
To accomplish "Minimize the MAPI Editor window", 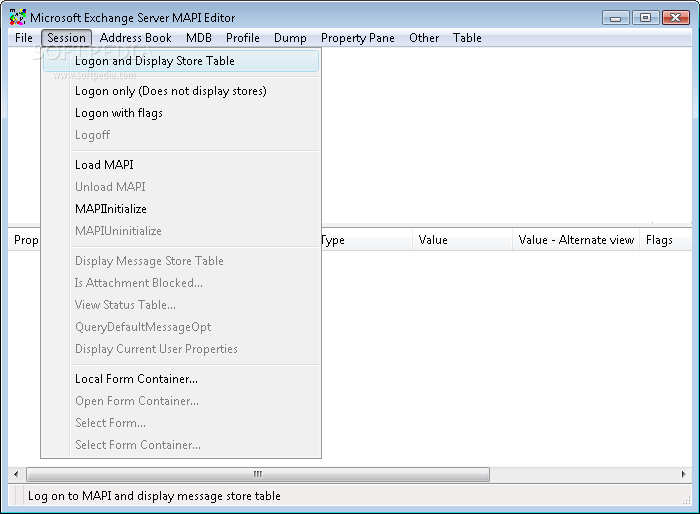I will (x=616, y=18).
